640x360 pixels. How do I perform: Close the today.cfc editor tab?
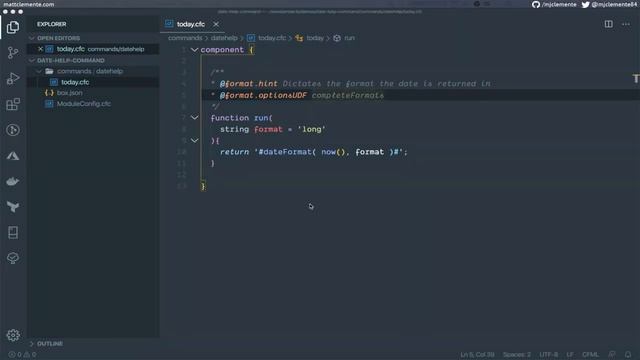216,24
